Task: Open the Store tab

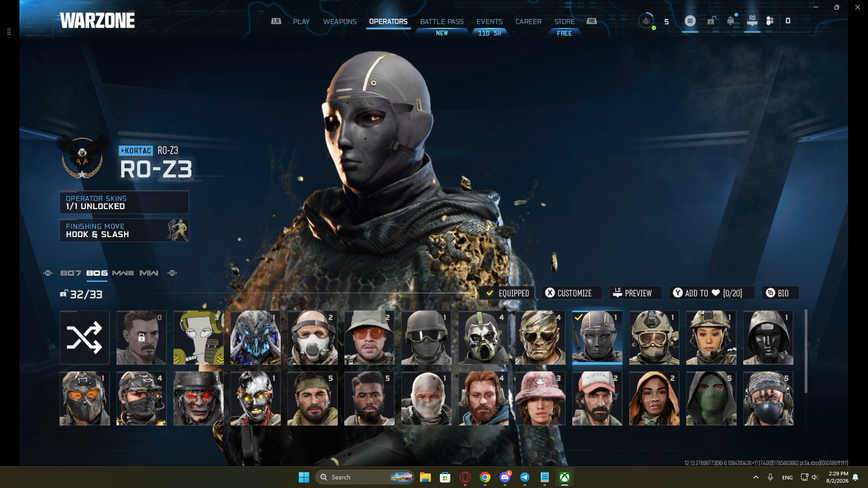Action: click(565, 21)
